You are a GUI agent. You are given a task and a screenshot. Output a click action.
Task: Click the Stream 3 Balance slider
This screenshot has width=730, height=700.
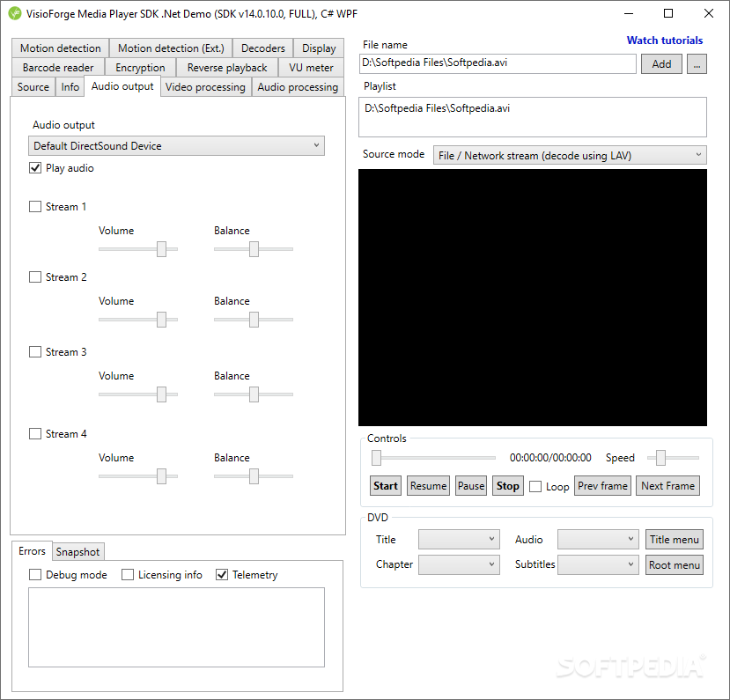coord(254,394)
